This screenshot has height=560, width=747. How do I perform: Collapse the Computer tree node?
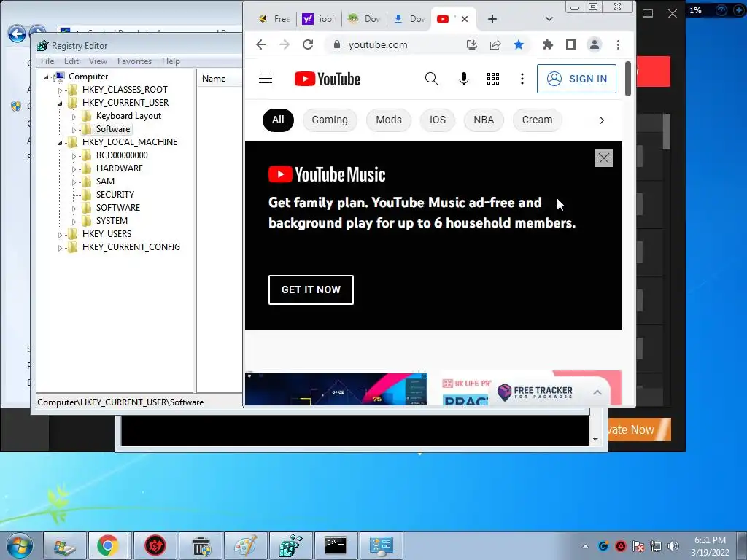click(x=46, y=77)
